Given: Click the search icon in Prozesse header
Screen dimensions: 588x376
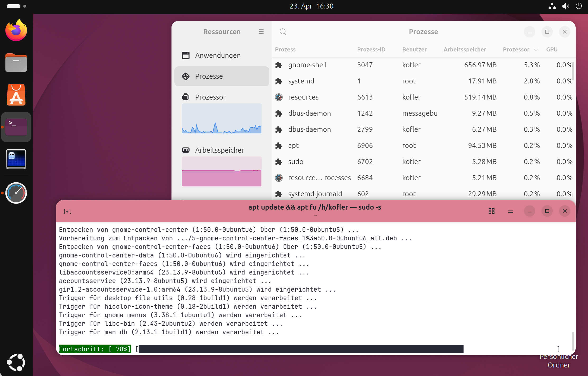Looking at the screenshot, I should [283, 32].
